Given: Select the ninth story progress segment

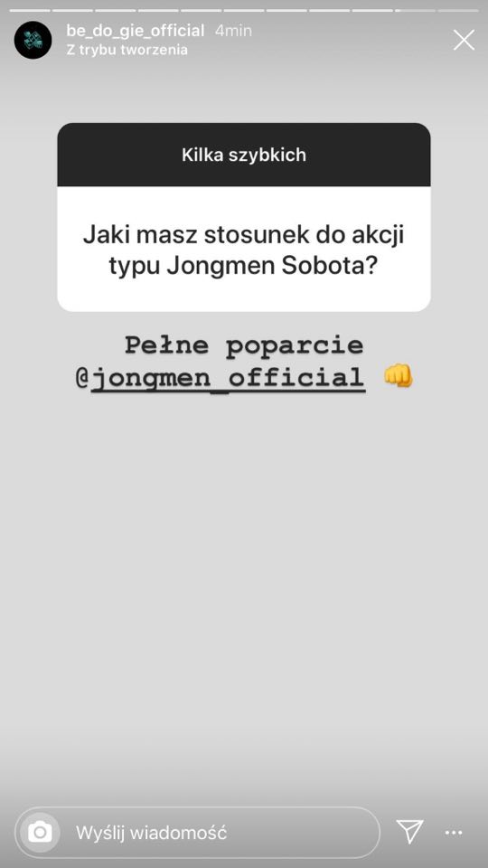Looking at the screenshot, I should pyautogui.click(x=373, y=10).
